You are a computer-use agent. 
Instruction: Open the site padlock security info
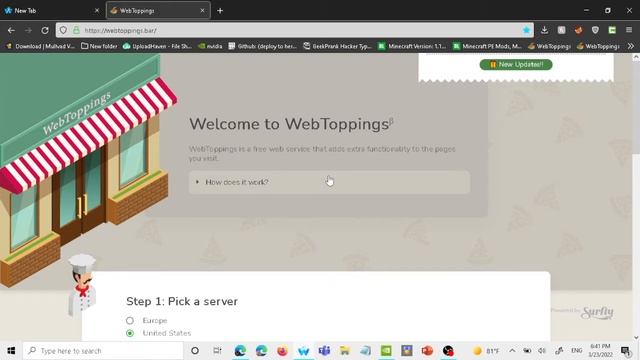tap(76, 30)
